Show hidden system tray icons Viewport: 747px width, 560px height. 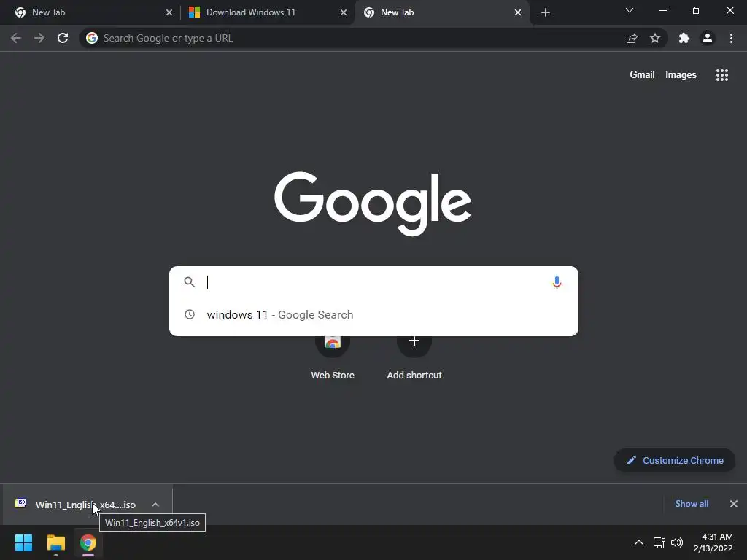(x=639, y=542)
